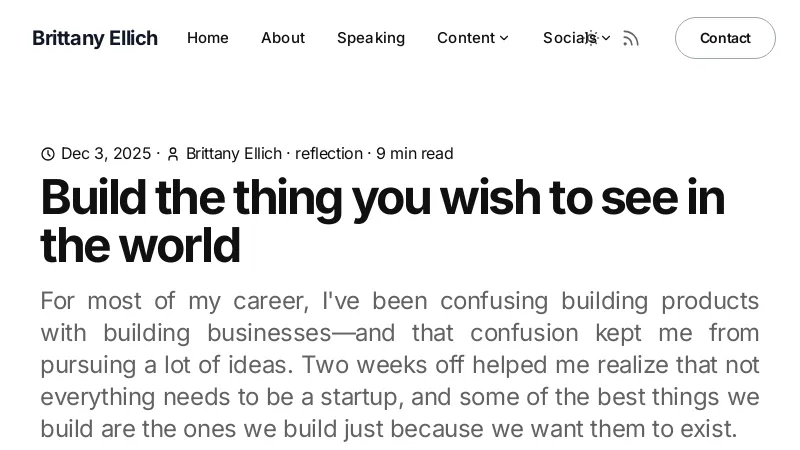800x450 pixels.
Task: Click the clock icon beside the date
Action: (48, 154)
